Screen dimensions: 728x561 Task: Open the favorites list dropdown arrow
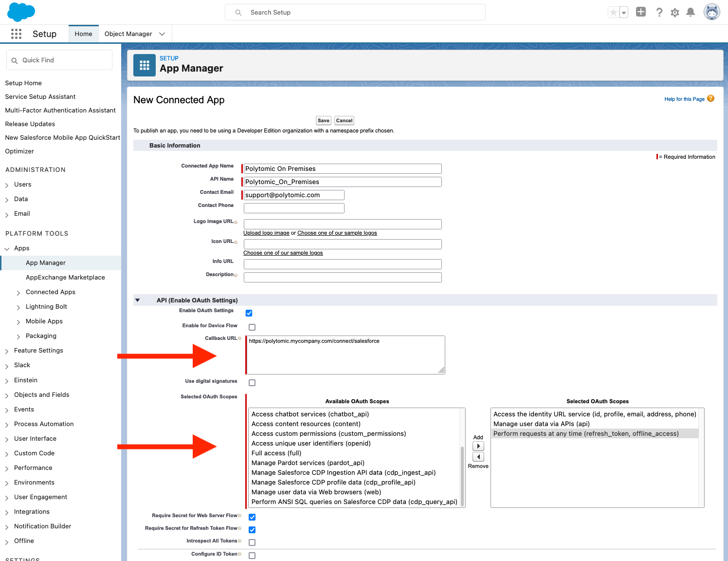tap(623, 12)
